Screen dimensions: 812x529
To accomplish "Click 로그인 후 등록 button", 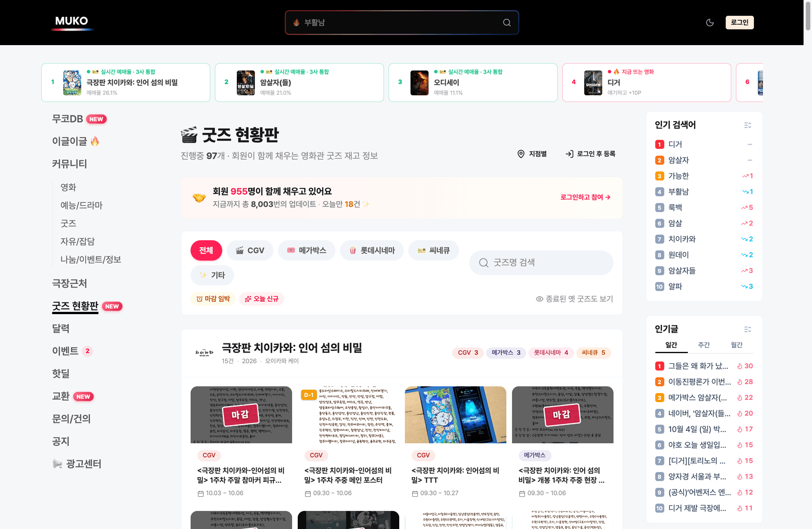I will (590, 154).
